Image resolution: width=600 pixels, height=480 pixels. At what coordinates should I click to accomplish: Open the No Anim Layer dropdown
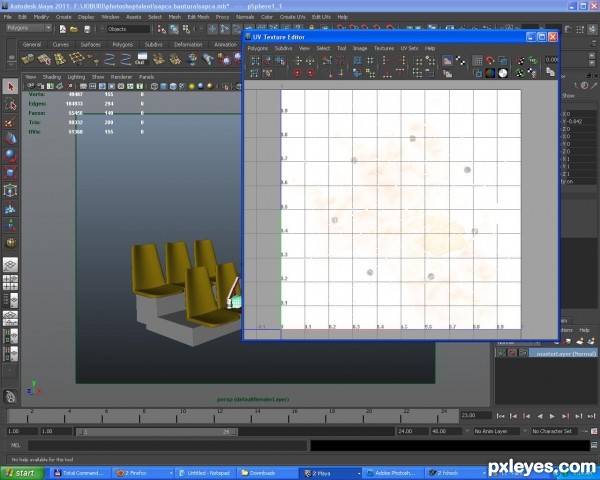pyautogui.click(x=496, y=431)
